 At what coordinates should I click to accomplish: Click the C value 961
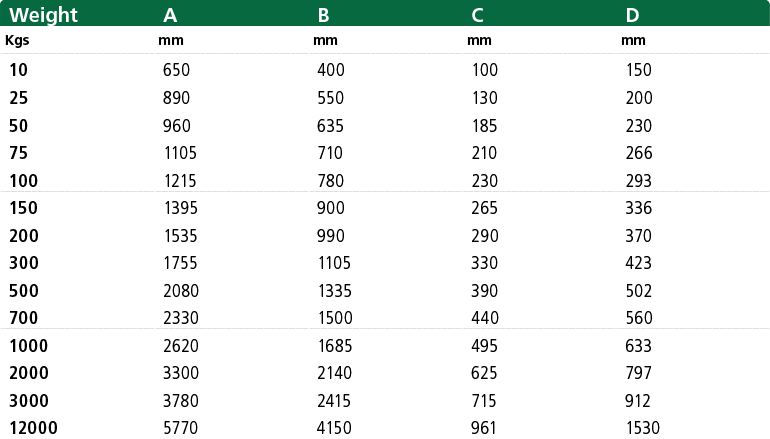pyautogui.click(x=484, y=429)
